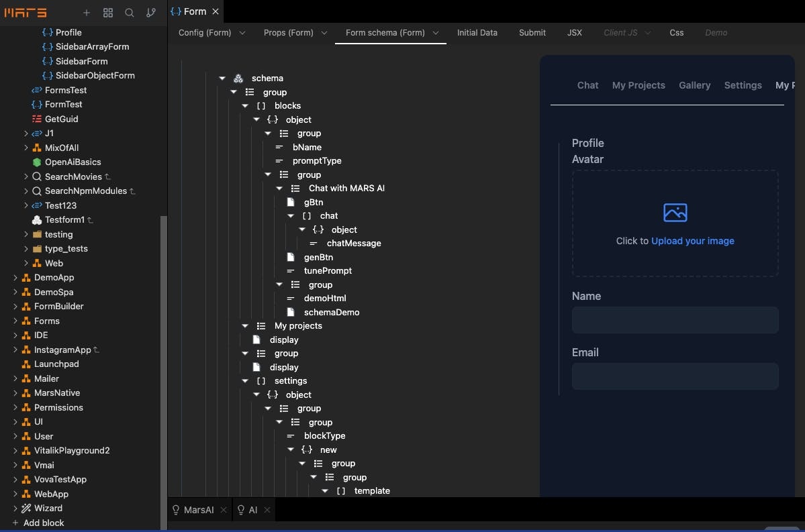Screen dimensions: 805x532
Task: Open the JSX tab
Action: tap(575, 32)
